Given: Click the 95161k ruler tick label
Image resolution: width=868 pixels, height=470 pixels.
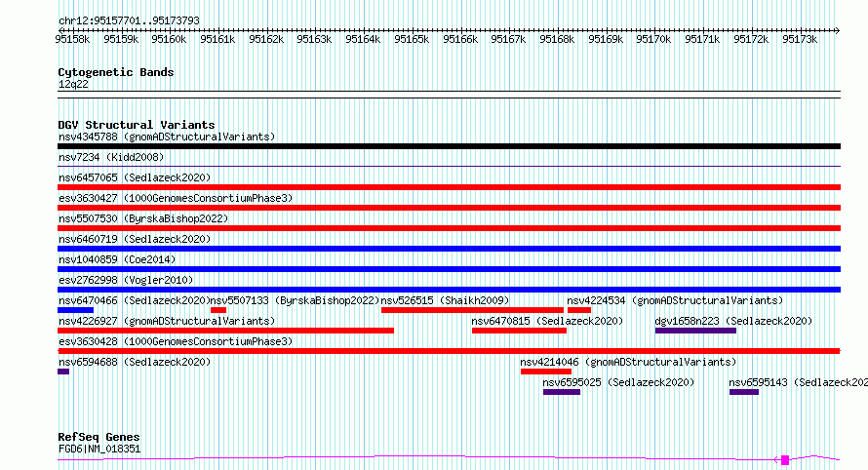Looking at the screenshot, I should (x=217, y=39).
